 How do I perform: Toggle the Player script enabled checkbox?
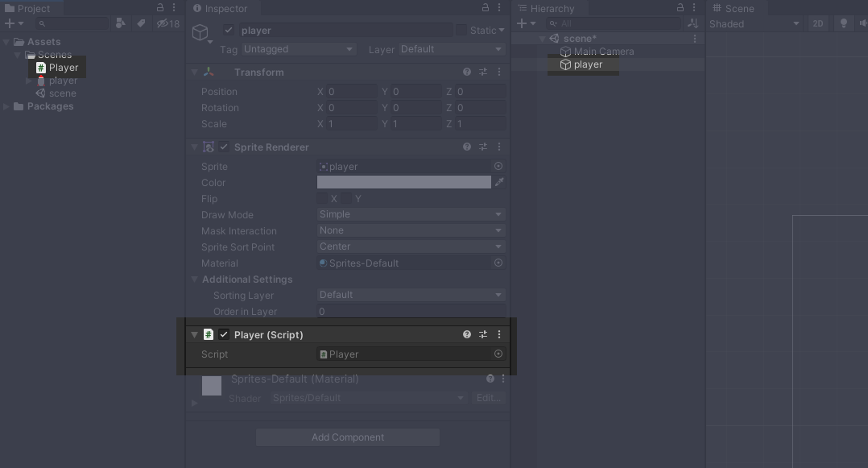pyautogui.click(x=224, y=334)
